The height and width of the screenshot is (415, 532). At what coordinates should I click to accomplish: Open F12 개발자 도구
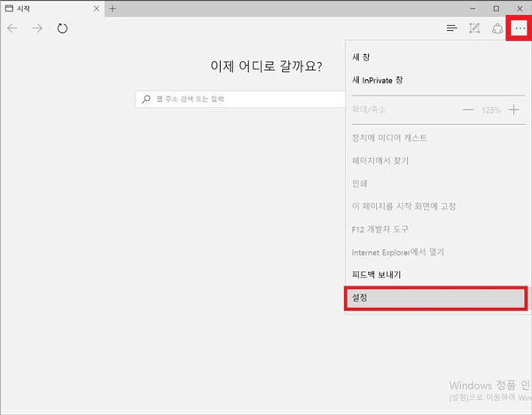tap(380, 230)
